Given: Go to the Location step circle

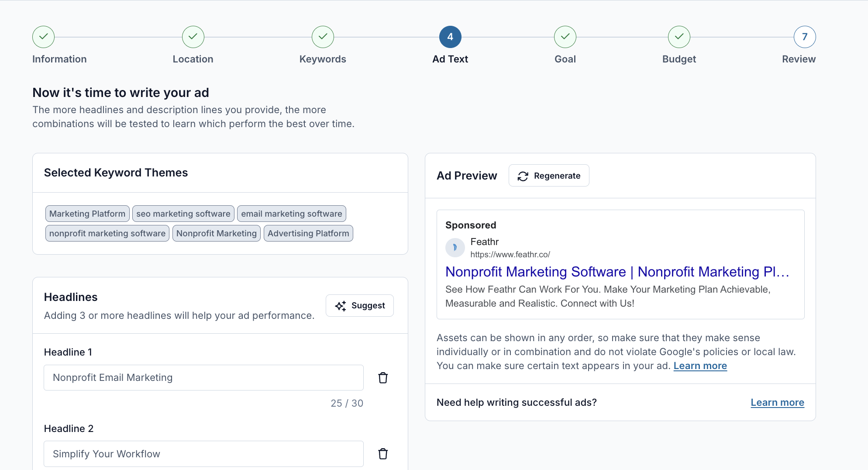Looking at the screenshot, I should click(x=193, y=37).
